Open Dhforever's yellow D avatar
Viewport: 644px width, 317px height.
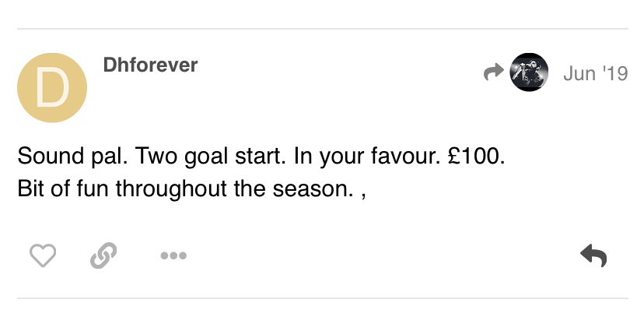click(52, 87)
